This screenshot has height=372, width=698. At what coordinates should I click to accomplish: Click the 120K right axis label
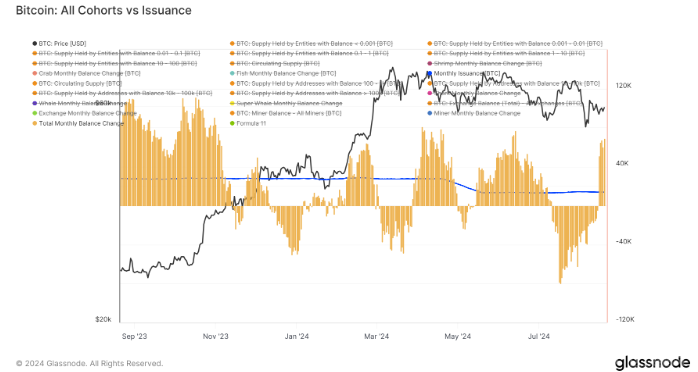coord(623,85)
